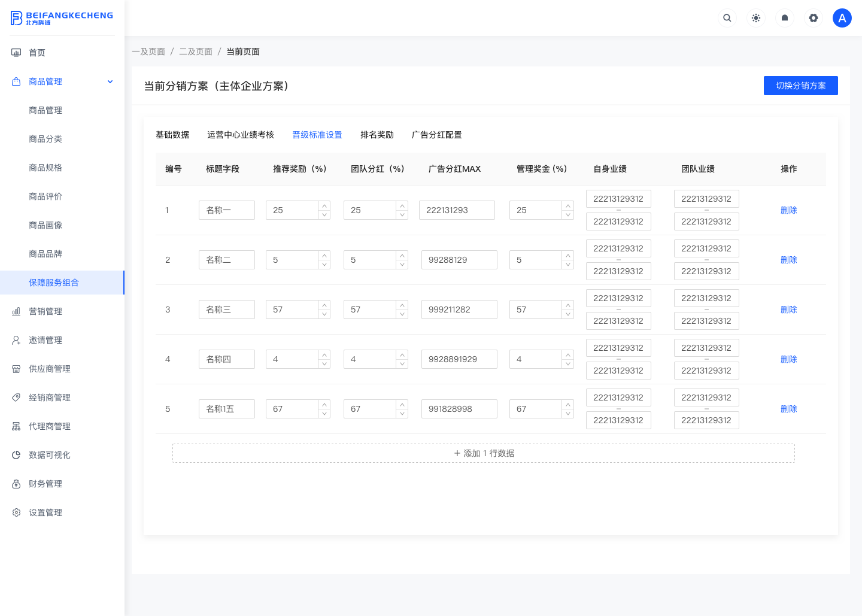Image resolution: width=862 pixels, height=616 pixels.
Task: Increase 推荐奖励 value in row 1
Action: (324, 206)
